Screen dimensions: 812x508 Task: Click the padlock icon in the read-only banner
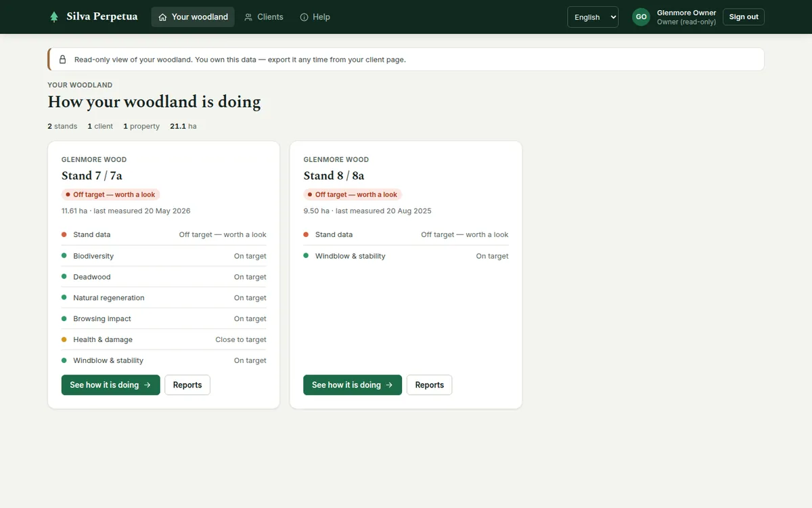point(63,60)
